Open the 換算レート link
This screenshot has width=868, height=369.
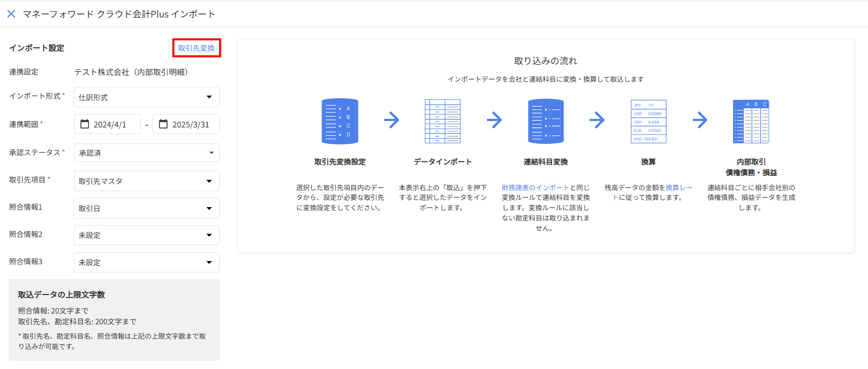678,188
